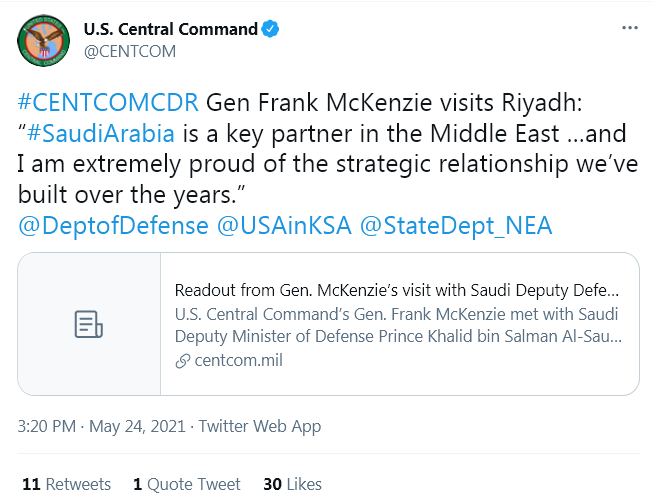652x503 pixels.
Task: Open the #SaudiArabia hashtag
Action: [x=101, y=133]
